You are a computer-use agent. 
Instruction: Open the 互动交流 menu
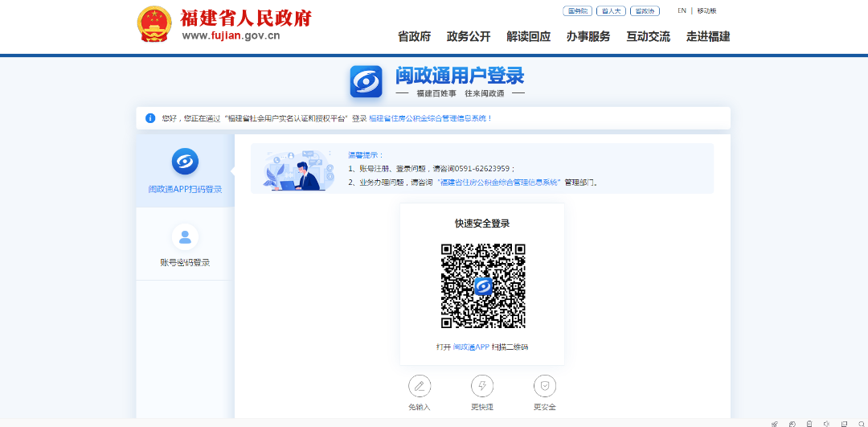(x=649, y=36)
